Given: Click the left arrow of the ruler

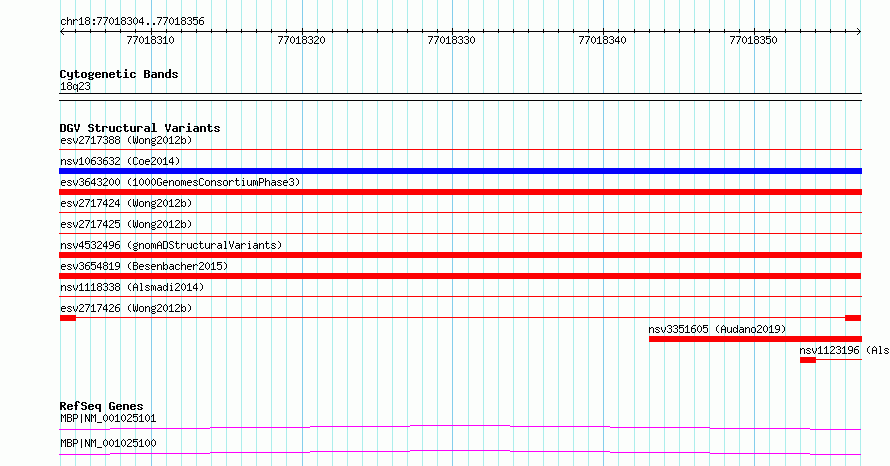Looking at the screenshot, I should click(62, 32).
